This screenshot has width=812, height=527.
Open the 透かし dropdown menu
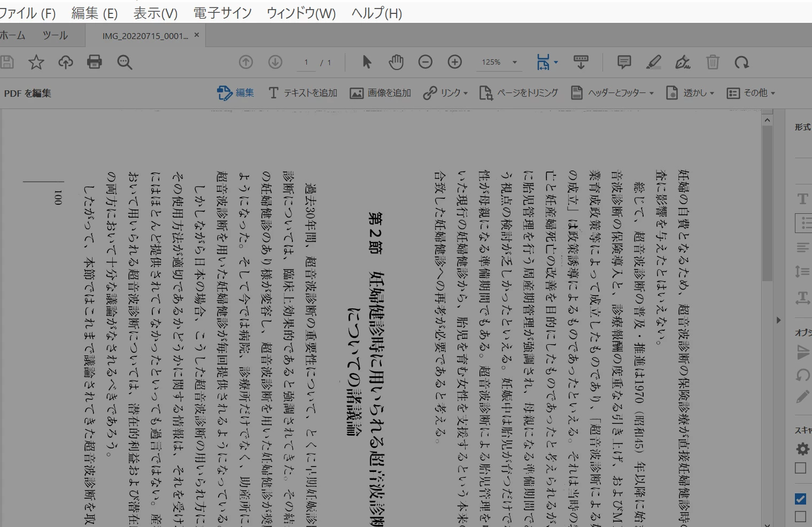coord(690,93)
